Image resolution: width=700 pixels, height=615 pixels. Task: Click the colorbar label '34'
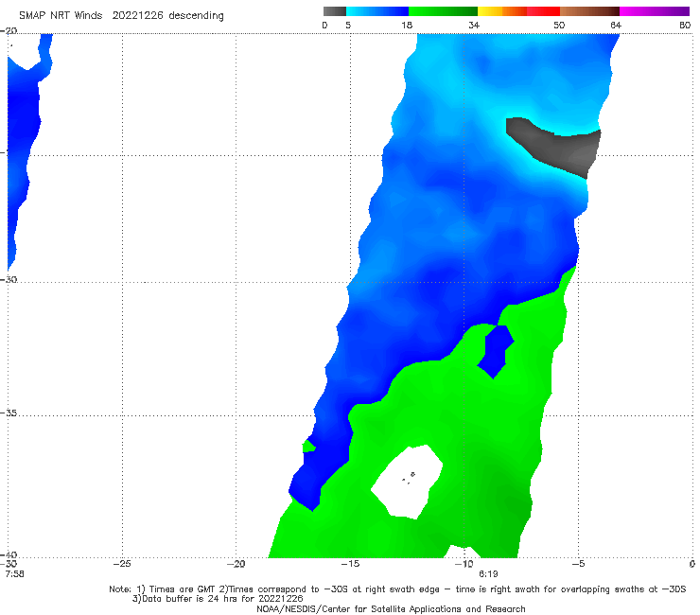(474, 25)
